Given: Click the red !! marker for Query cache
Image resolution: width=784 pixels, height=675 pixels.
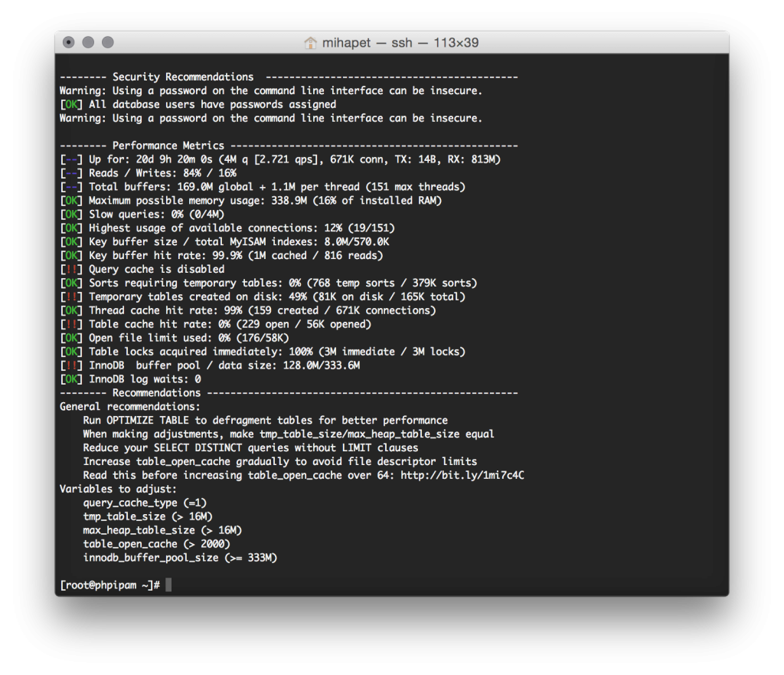Looking at the screenshot, I should click(x=71, y=269).
